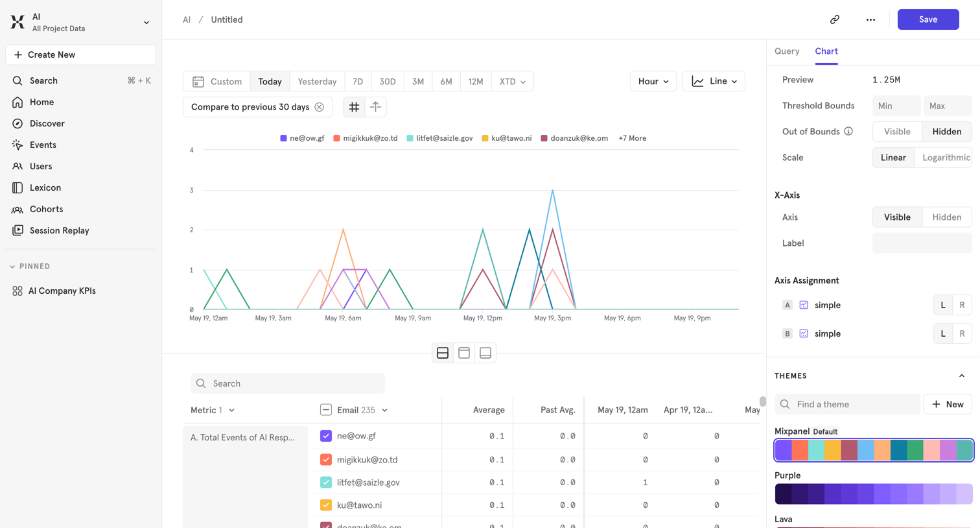Uncheck the litfet@saizle.gov email row

tap(326, 482)
